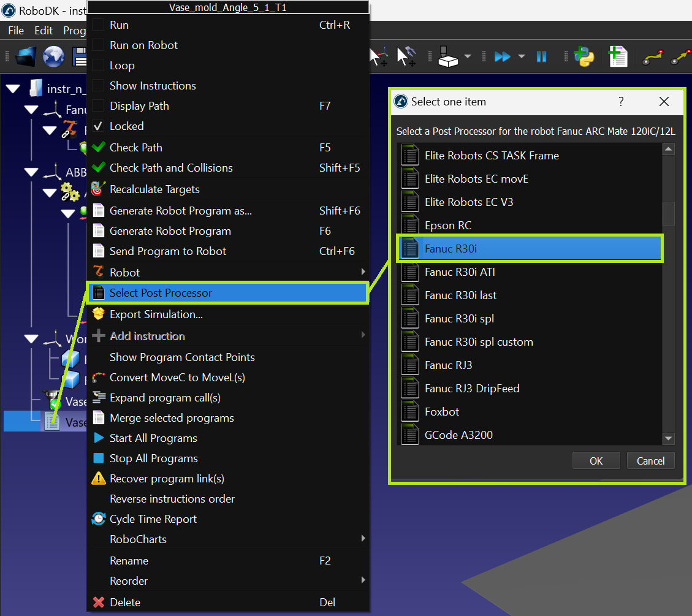692x616 pixels.
Task: Click Reverse instructions order
Action: tap(228, 500)
